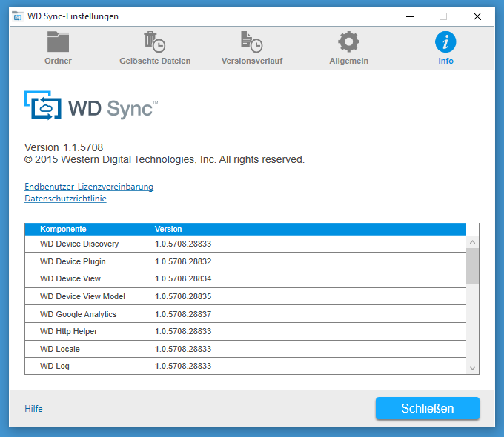Click the Gelöschte Dateien trash clock icon
Screen dimensions: 504x437
click(x=155, y=41)
